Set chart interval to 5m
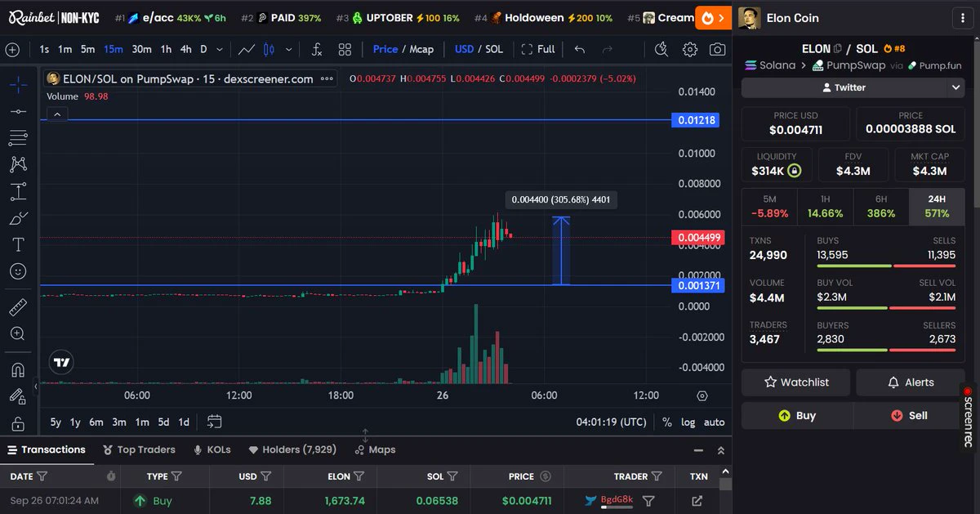This screenshot has width=980, height=514. pos(87,50)
